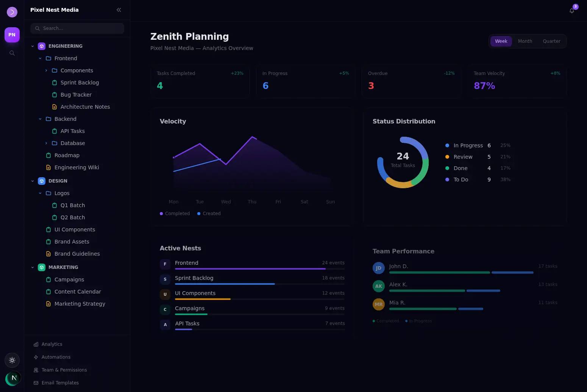
Task: Switch to the Quarter view tab
Action: point(551,41)
